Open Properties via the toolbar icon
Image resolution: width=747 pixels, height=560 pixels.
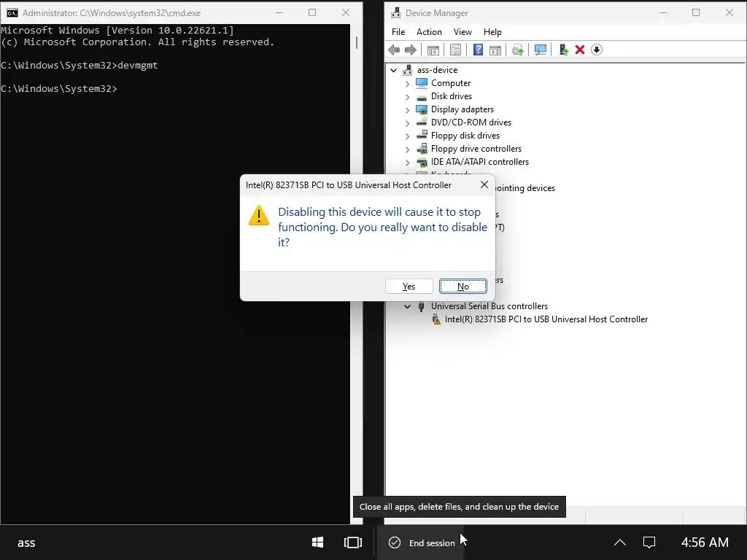click(x=455, y=50)
